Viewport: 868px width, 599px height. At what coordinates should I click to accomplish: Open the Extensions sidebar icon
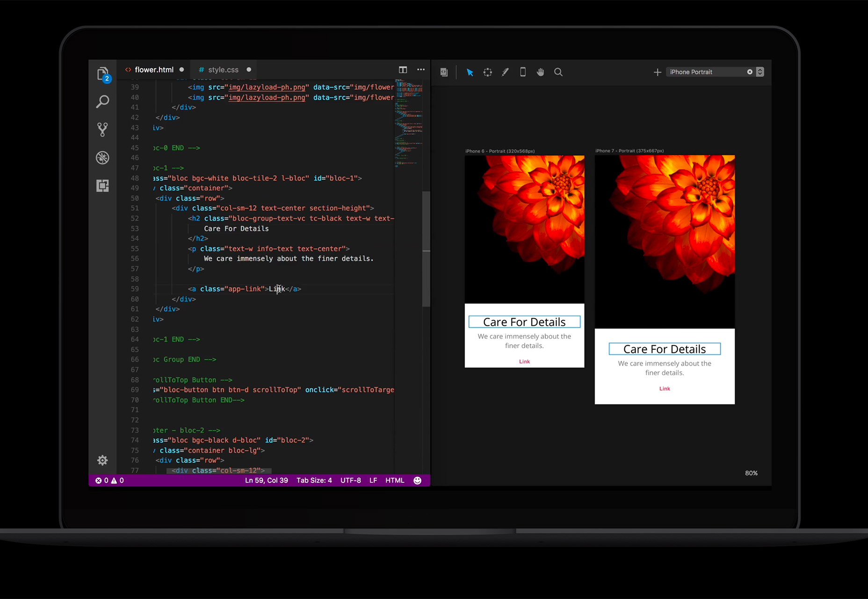(102, 186)
